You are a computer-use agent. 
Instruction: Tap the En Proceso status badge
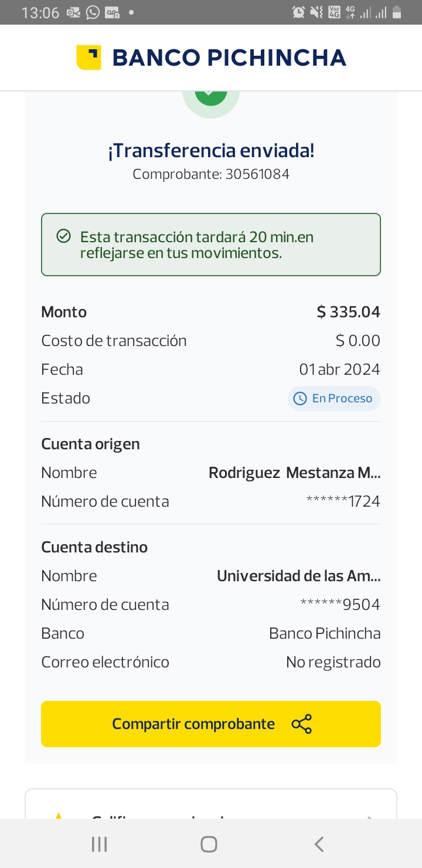(x=334, y=399)
